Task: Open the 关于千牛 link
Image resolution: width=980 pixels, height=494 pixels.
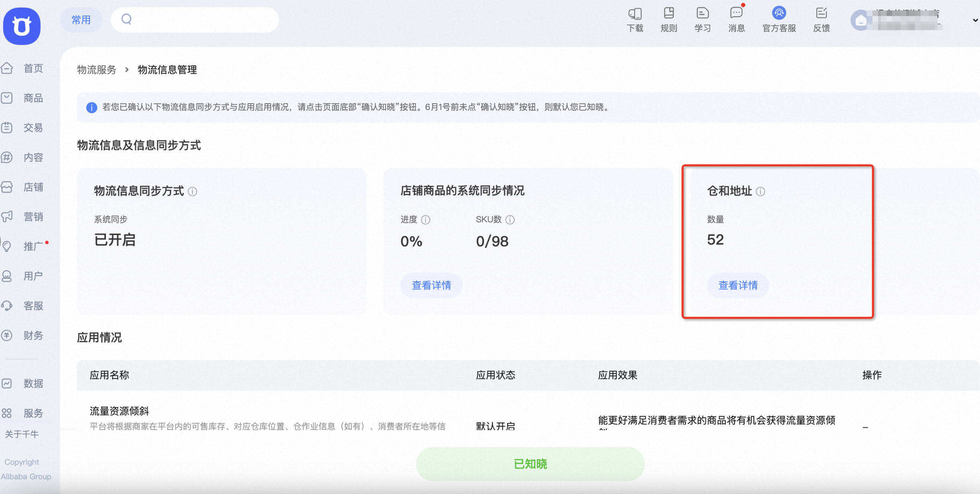Action: 22,434
